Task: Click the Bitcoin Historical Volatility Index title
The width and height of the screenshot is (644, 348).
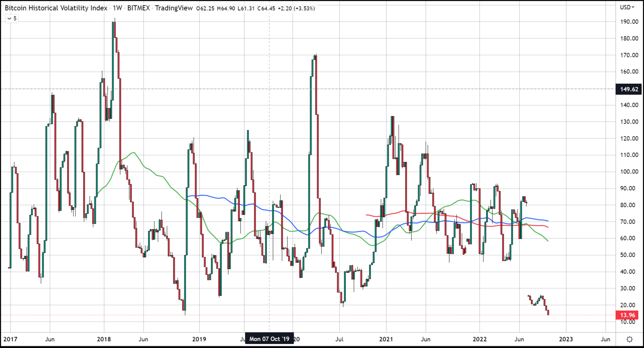Action: [x=56, y=8]
